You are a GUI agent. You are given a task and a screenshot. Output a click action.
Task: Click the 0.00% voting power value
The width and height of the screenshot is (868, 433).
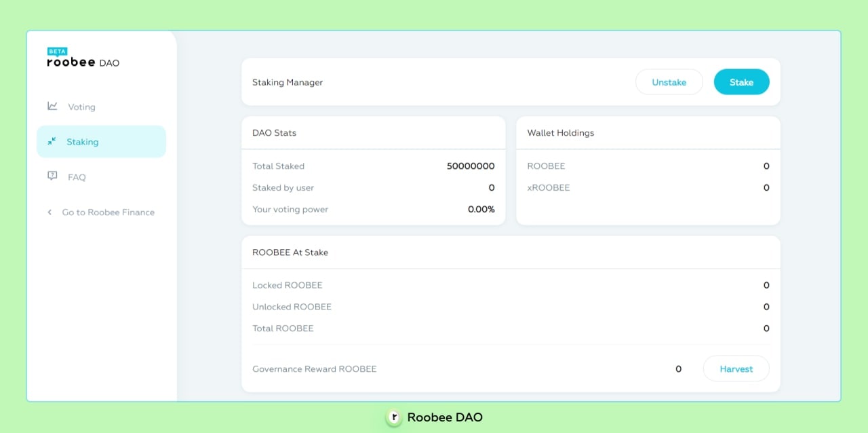tap(481, 210)
